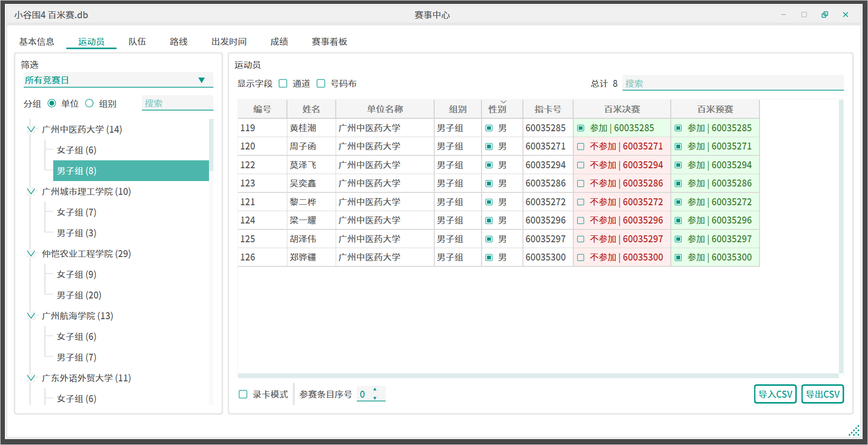The image size is (868, 445).
Task: Click the 导出CSV button
Action: [x=822, y=394]
